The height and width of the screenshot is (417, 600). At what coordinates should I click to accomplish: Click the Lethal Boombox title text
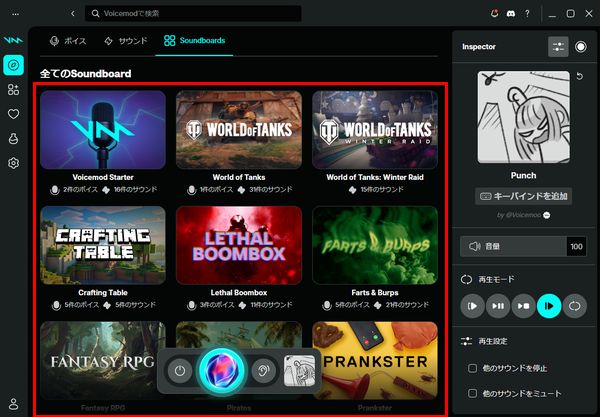click(x=239, y=293)
